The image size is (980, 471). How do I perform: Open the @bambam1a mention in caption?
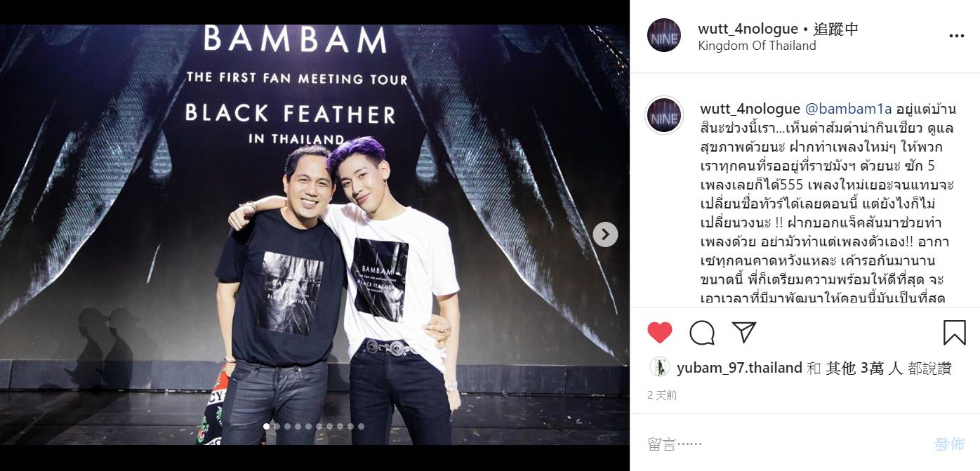tap(847, 109)
